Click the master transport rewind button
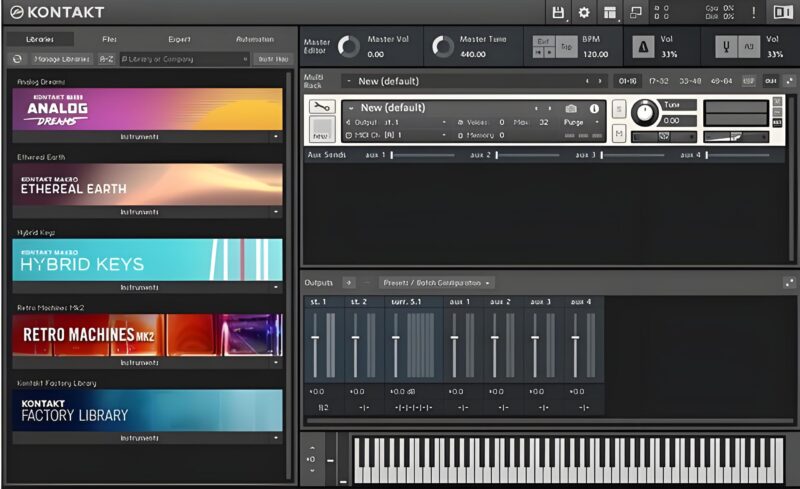800x489 pixels. pyautogui.click(x=538, y=52)
